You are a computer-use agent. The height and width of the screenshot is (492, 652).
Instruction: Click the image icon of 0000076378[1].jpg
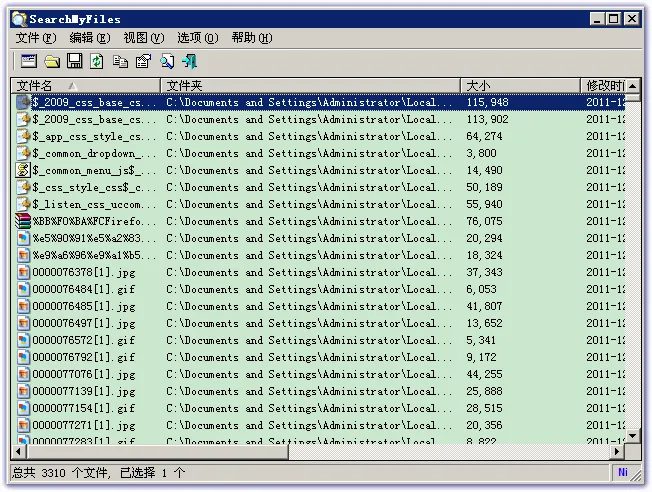tap(23, 272)
